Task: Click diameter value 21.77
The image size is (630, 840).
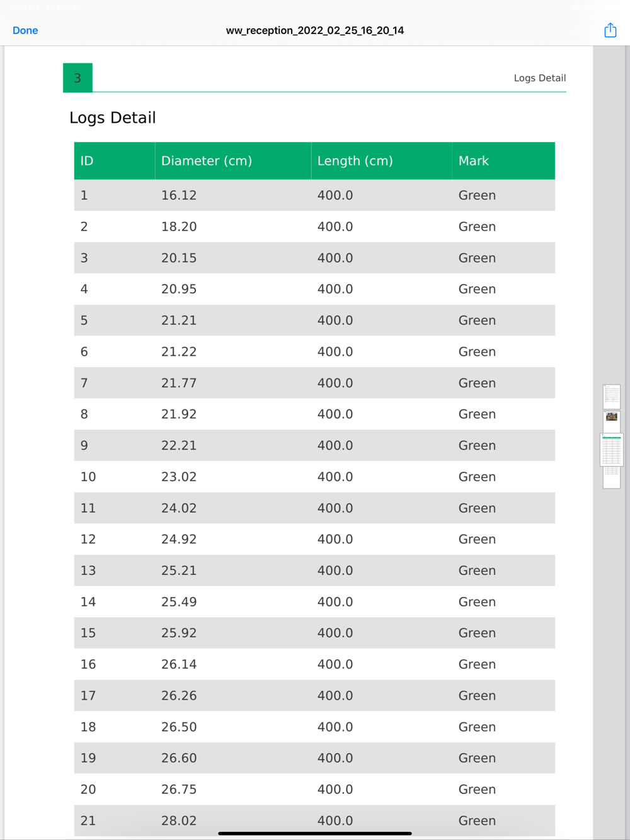Action: (179, 383)
